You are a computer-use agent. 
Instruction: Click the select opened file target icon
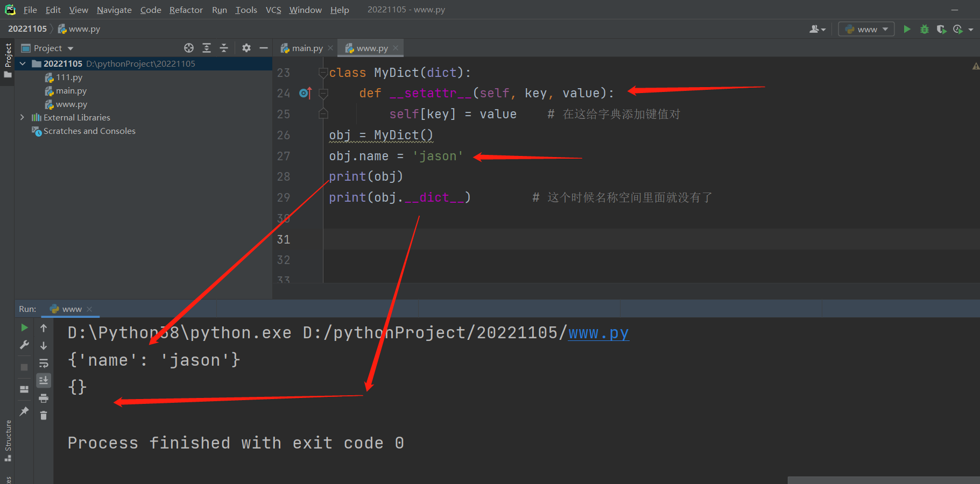click(x=188, y=48)
